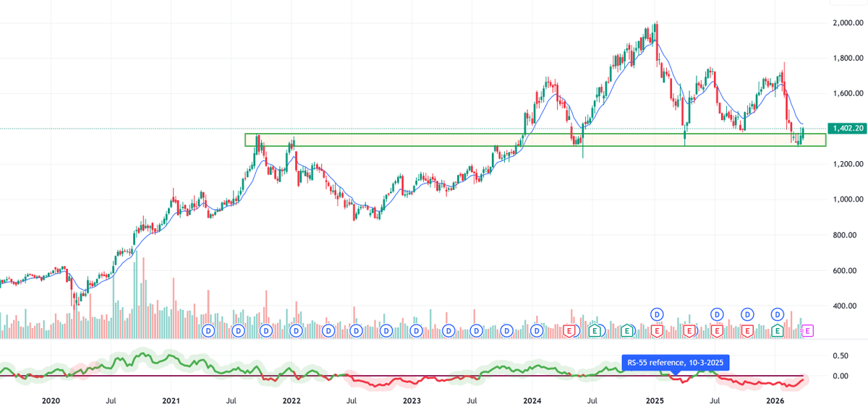Click the 1,200.00 price axis label
This screenshot has height=409, width=868.
pyautogui.click(x=849, y=164)
